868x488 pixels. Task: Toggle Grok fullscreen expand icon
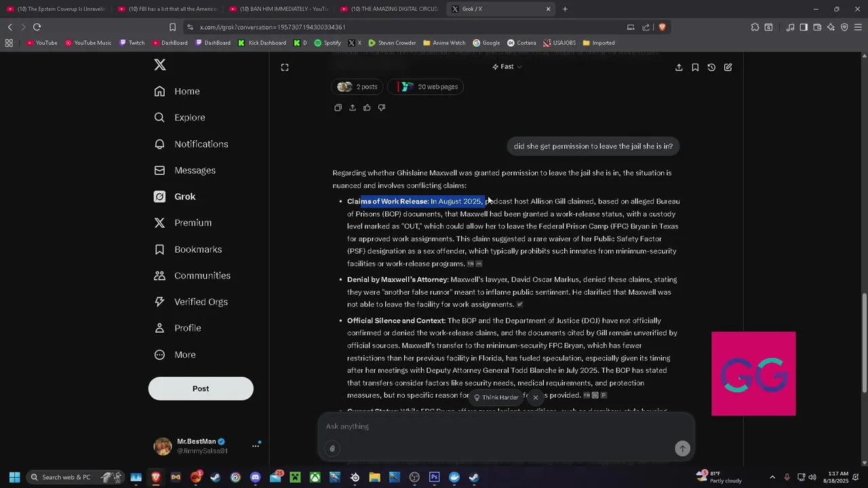(285, 67)
